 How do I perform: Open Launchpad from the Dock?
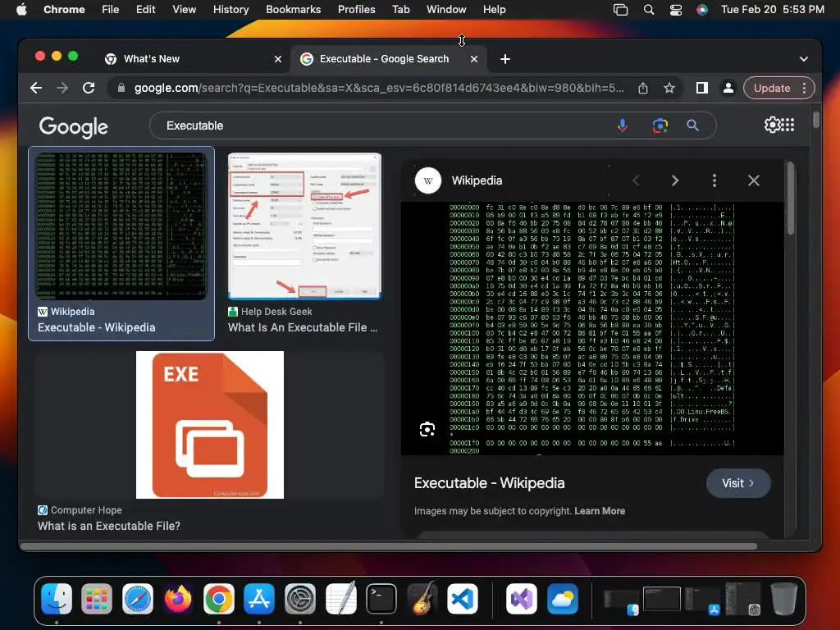click(x=97, y=598)
